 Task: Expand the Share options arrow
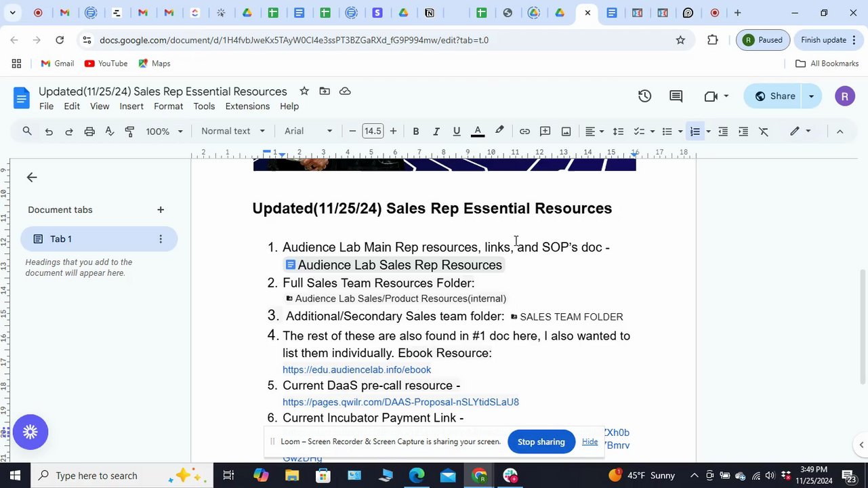pyautogui.click(x=811, y=96)
